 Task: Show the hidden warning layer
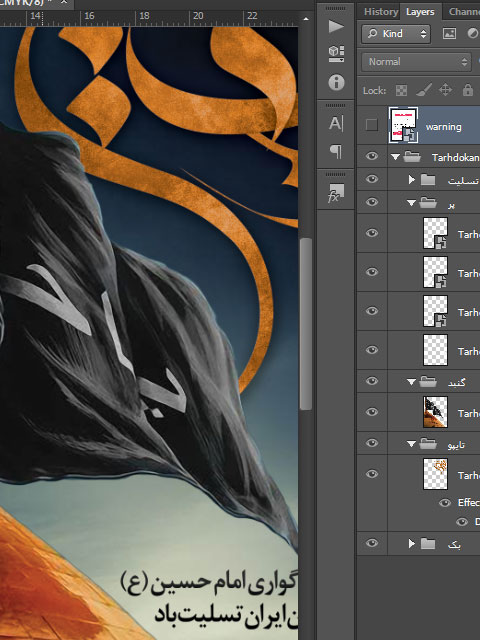371,125
